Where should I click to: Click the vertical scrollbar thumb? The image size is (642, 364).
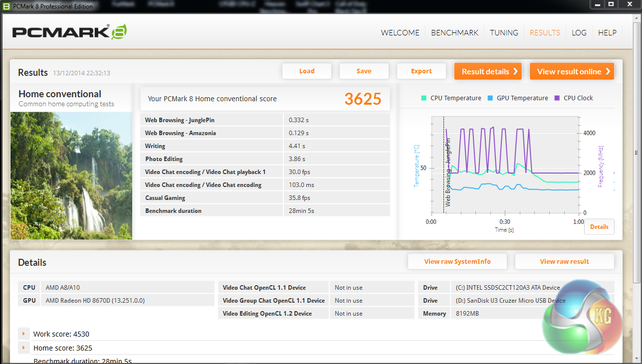(637, 152)
